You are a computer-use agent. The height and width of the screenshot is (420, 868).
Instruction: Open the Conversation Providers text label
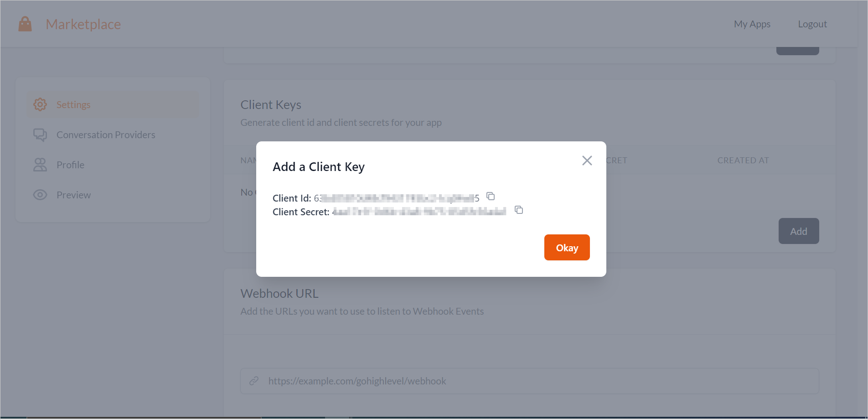click(x=106, y=135)
